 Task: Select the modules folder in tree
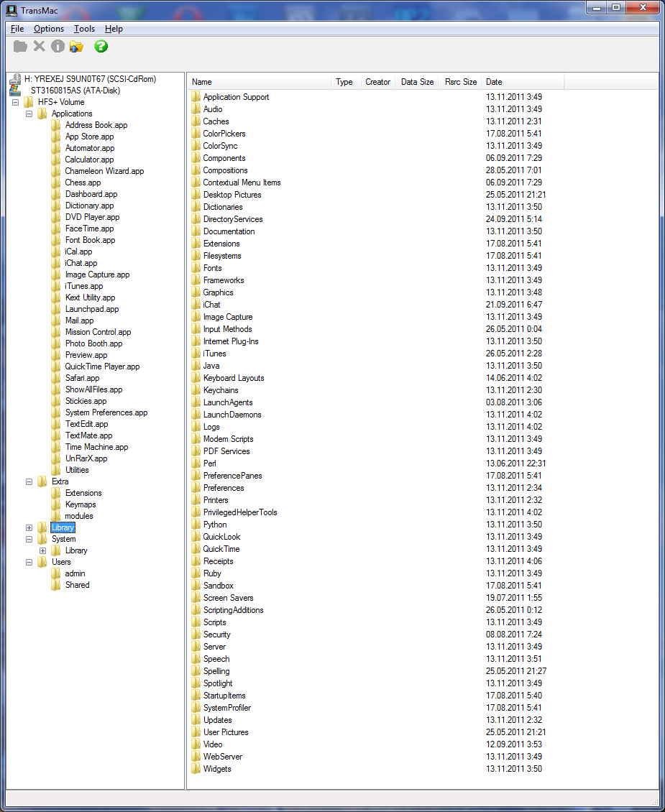pos(79,516)
